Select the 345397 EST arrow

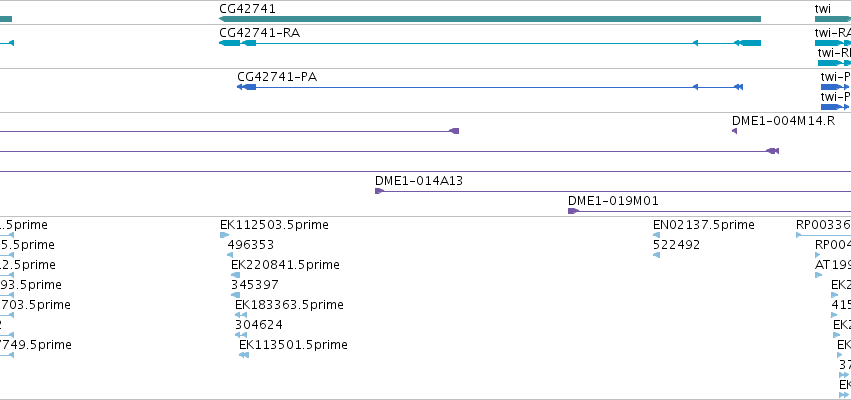pyautogui.click(x=236, y=295)
